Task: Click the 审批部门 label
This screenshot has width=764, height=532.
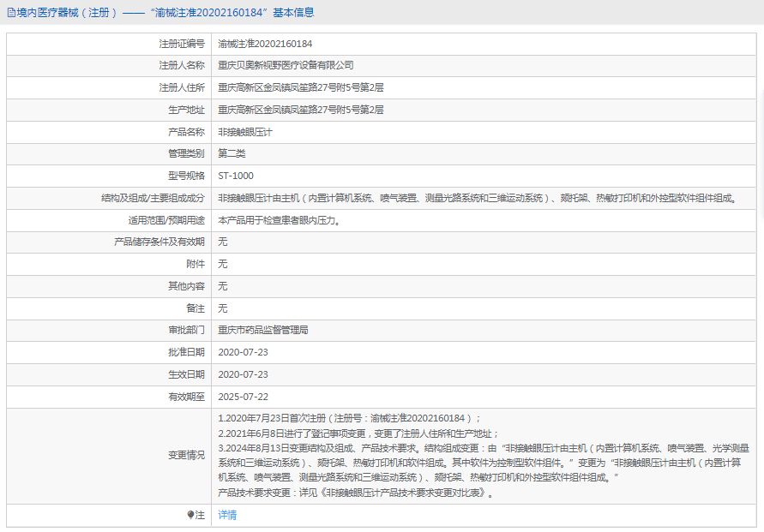Action: [187, 330]
